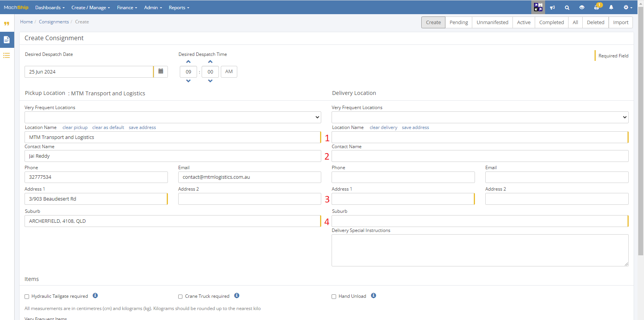Increase the despatch hour value
The image size is (644, 320).
[x=188, y=62]
